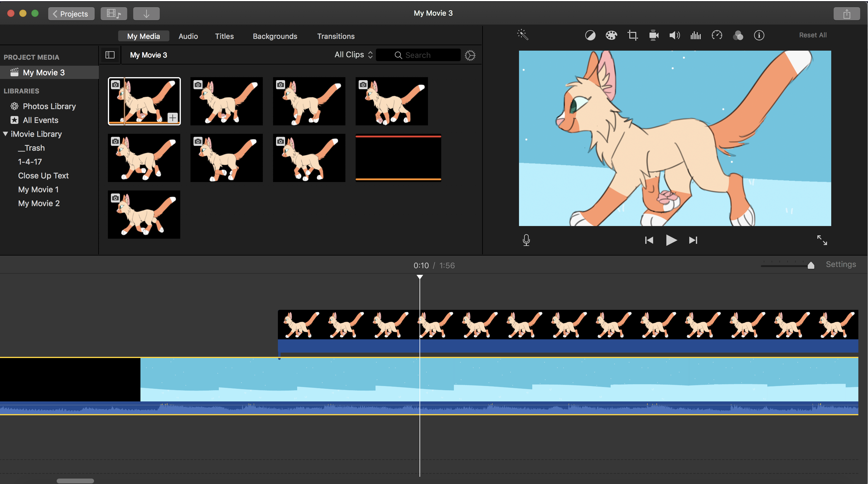The image size is (868, 484).
Task: Open noise reduction and equalizer icon
Action: [x=696, y=35]
